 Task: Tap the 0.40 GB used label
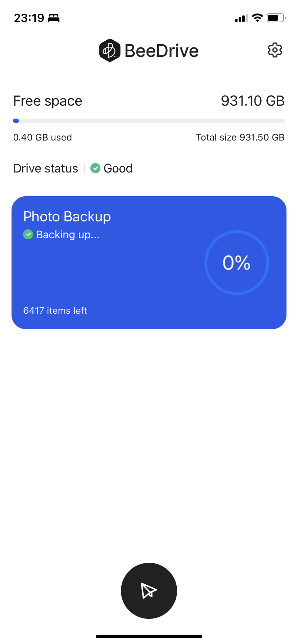(42, 137)
